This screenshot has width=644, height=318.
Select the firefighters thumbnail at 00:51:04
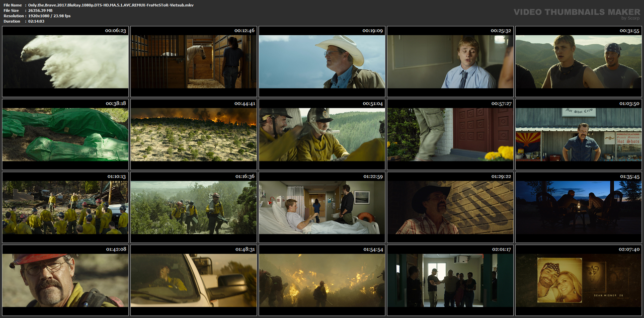click(x=322, y=134)
